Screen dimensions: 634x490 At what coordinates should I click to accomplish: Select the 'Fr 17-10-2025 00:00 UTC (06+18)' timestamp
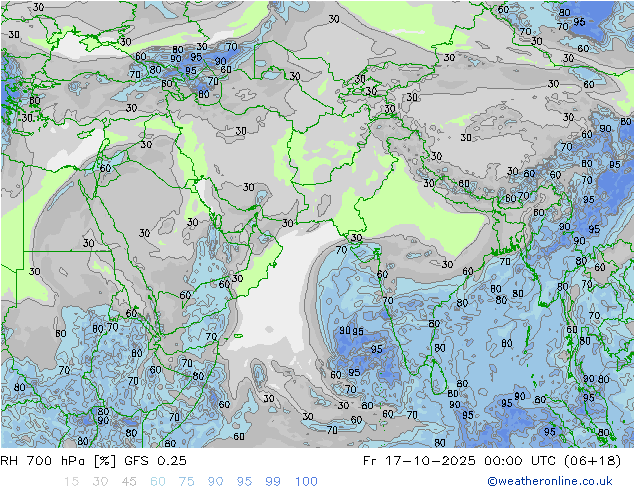point(492,460)
